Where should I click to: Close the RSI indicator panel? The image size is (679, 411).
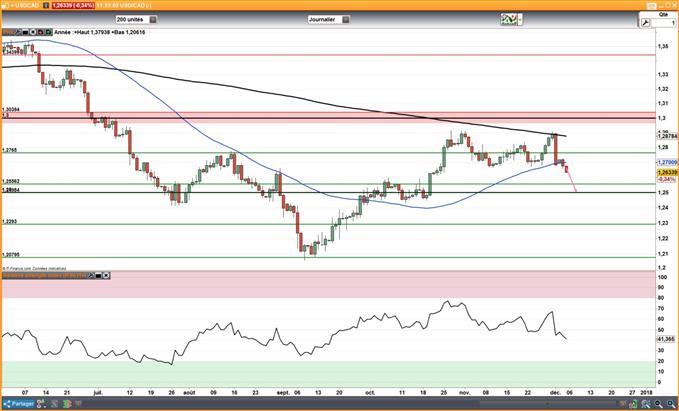[106, 275]
